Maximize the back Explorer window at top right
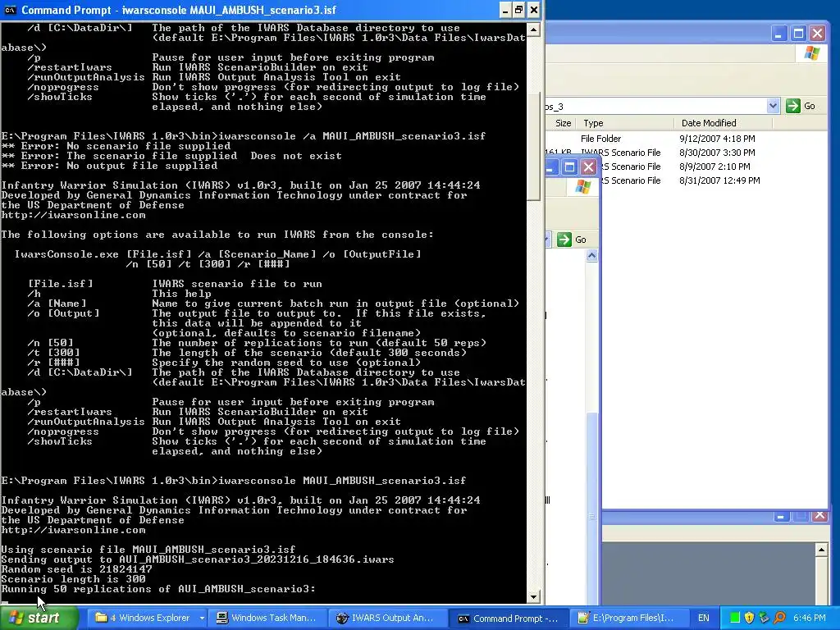840x630 pixels. (798, 33)
